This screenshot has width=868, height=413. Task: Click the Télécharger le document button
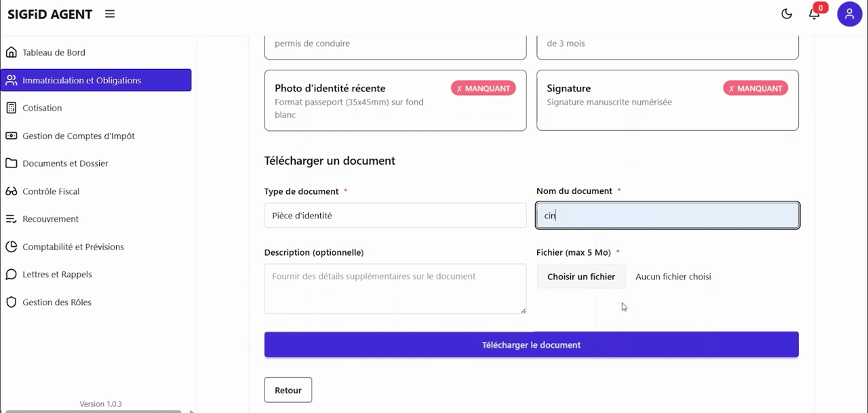coord(531,345)
